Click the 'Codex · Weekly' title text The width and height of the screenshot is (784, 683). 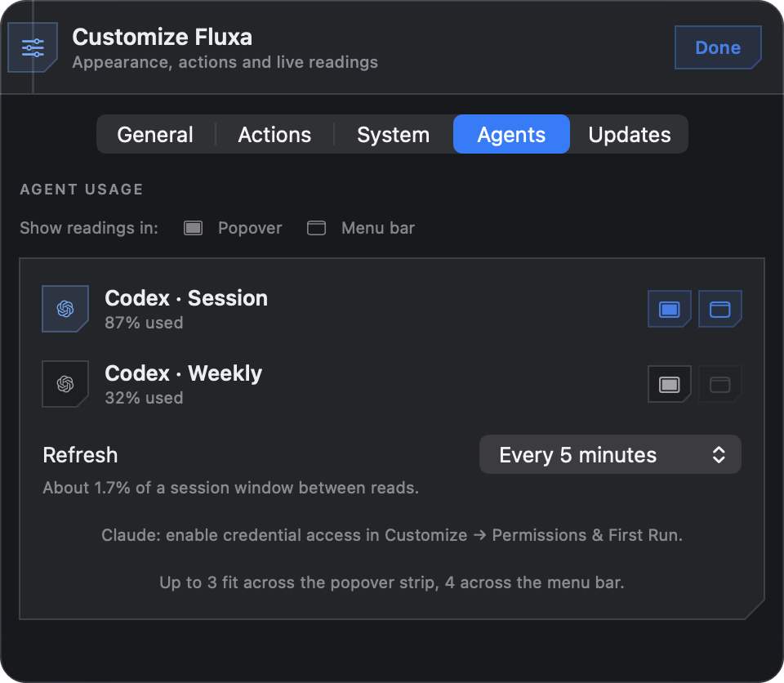tap(184, 373)
